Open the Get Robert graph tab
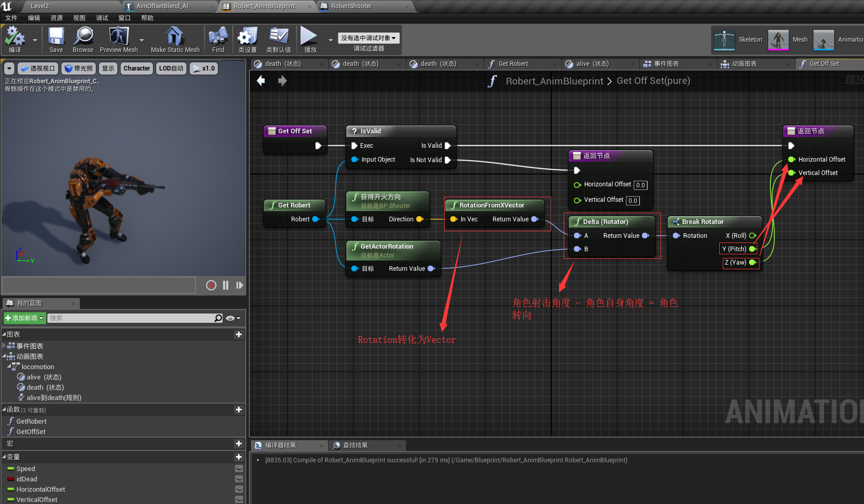Image resolution: width=864 pixels, height=504 pixels. [x=513, y=64]
